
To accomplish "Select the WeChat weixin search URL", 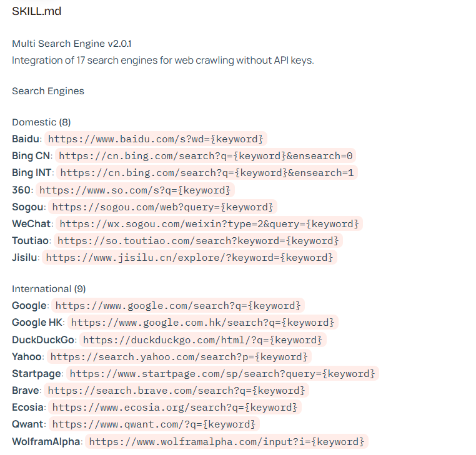I will (x=209, y=223).
